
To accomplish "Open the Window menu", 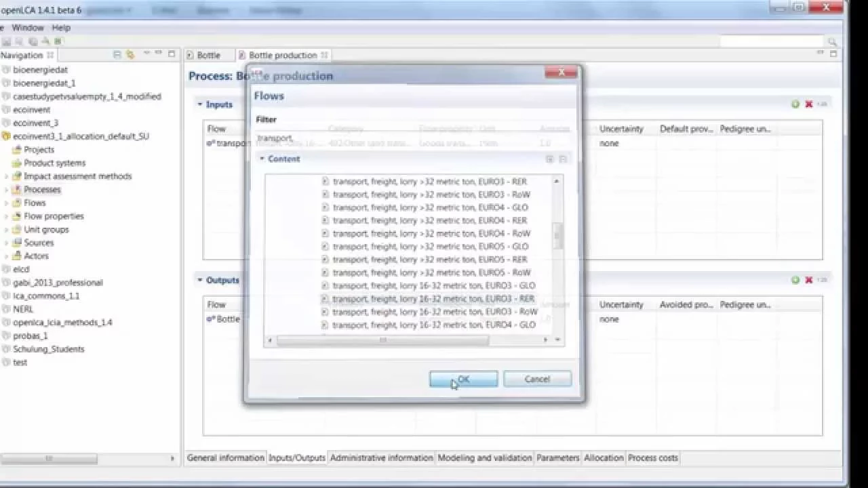I will click(x=28, y=28).
